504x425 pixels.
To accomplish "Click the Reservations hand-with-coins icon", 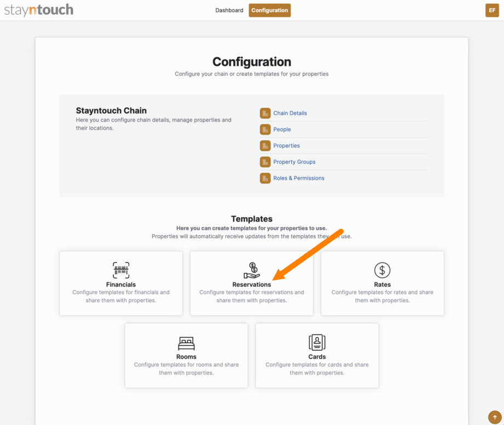I will pos(251,270).
